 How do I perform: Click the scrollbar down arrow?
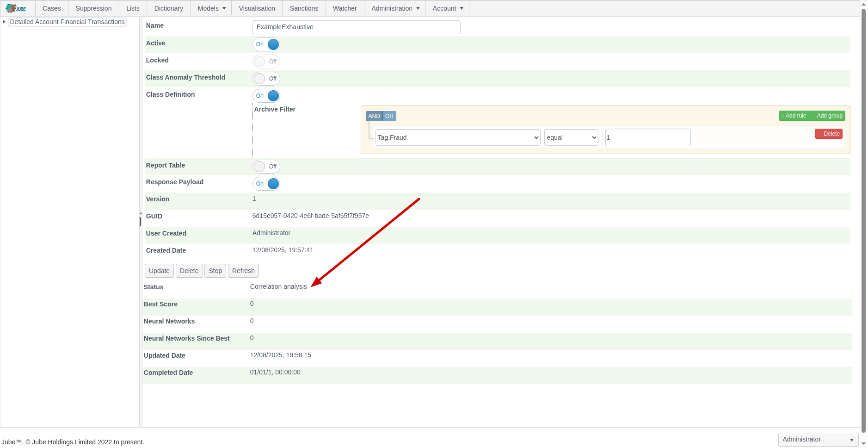pos(863,443)
